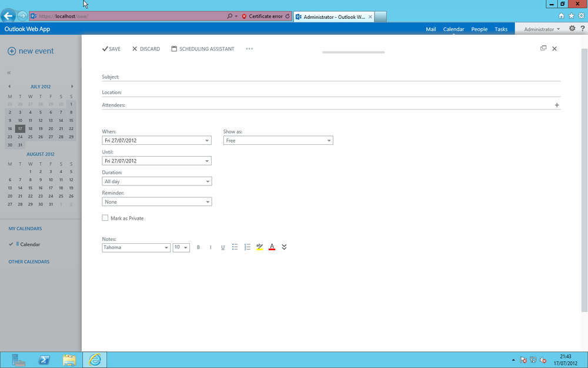Open Server Manager from the taskbar
588x368 pixels.
[x=18, y=360]
